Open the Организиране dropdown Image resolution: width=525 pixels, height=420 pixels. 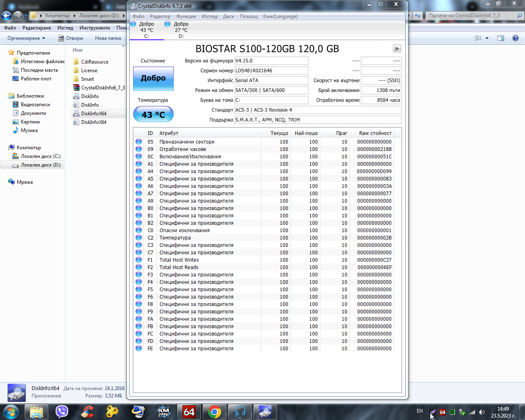(x=26, y=38)
